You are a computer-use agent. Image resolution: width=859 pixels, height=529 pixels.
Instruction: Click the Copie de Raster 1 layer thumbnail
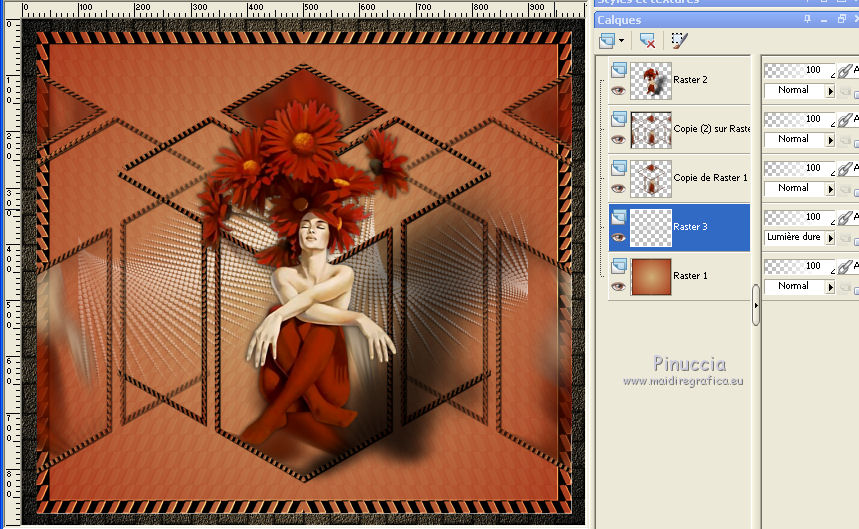point(651,179)
